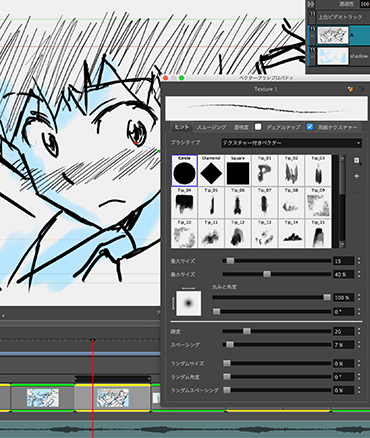Choose brush tip Tip_01
Image resolution: width=370 pixels, height=438 pixels.
[x=264, y=170]
